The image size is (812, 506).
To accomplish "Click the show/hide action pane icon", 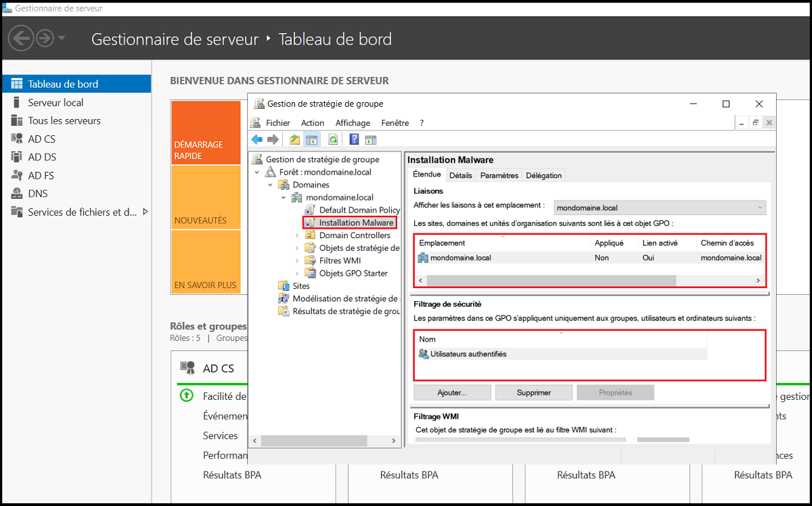I will click(370, 139).
